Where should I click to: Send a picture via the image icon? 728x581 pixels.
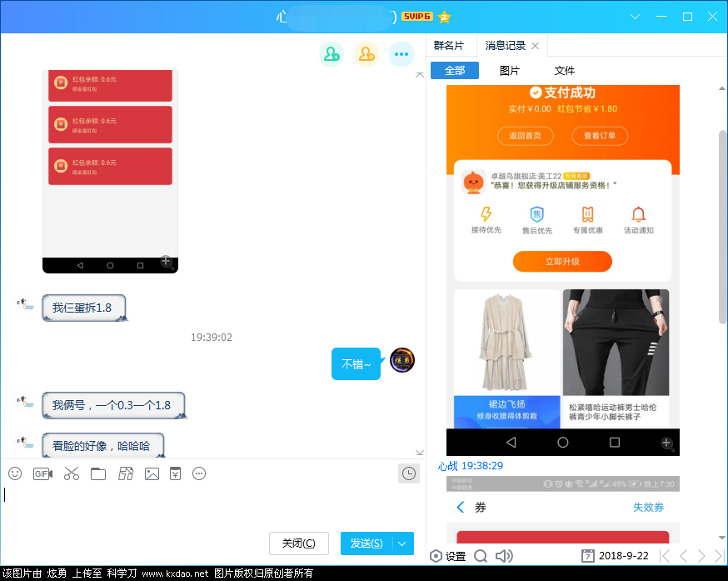click(x=152, y=473)
